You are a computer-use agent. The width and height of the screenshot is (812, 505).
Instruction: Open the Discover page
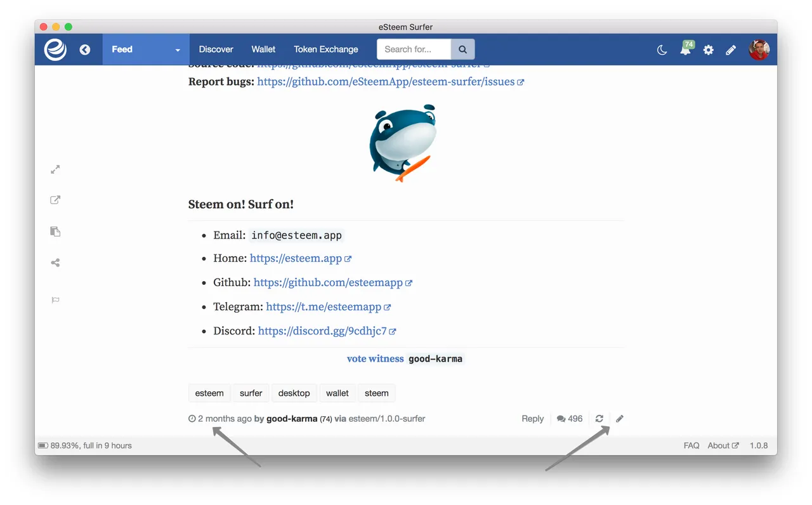(x=216, y=49)
